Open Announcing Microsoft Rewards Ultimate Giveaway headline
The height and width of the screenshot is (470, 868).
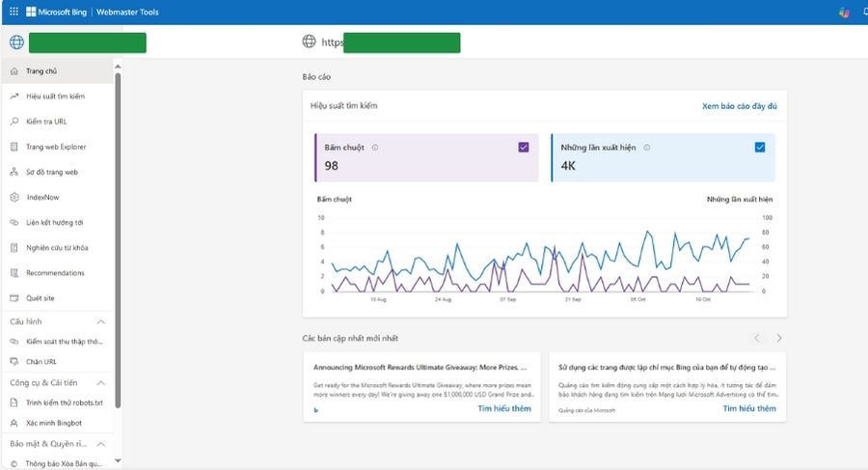point(420,367)
